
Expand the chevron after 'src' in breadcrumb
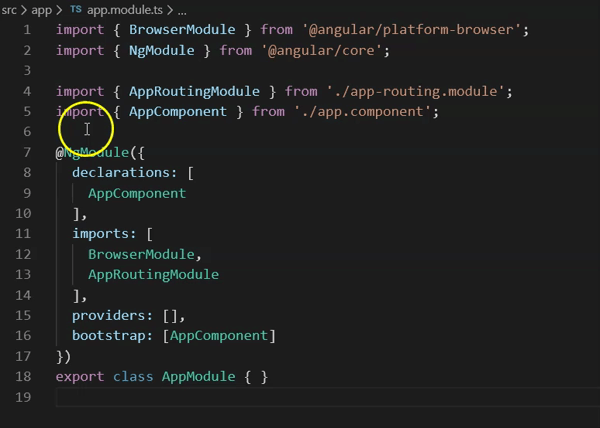(24, 10)
